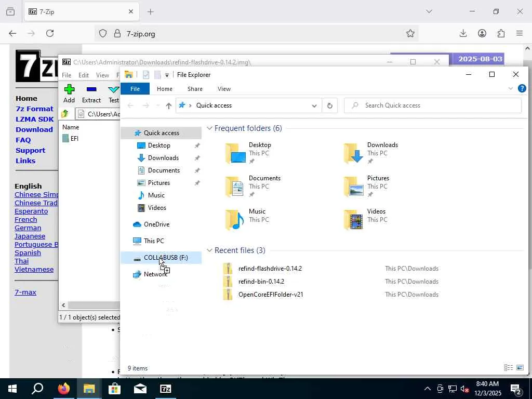Open the address bar history dropdown
Screen dimensions: 532x399
click(314, 105)
